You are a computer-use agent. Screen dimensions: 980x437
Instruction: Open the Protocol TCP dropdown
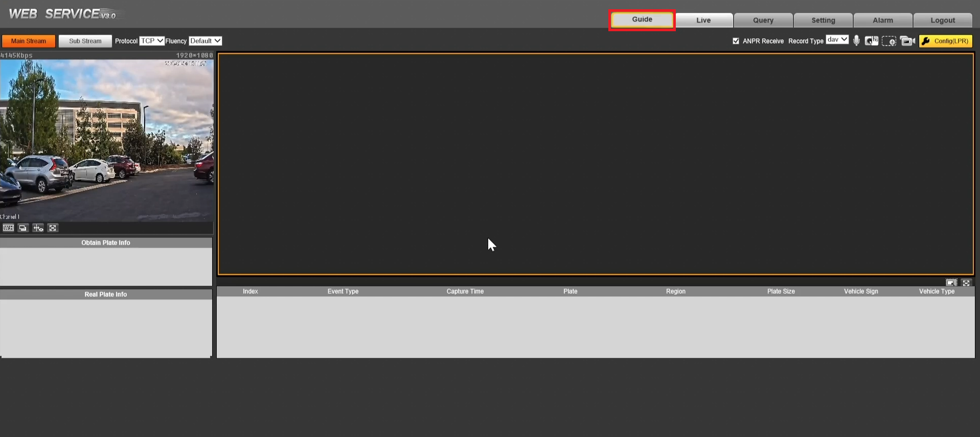click(x=152, y=41)
